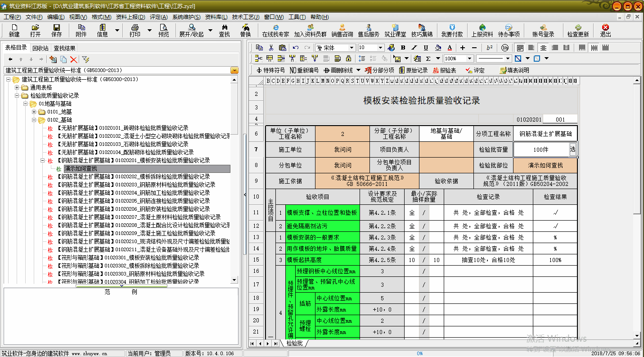Click the scissors cut icon
644x357 pixels.
pos(271,48)
